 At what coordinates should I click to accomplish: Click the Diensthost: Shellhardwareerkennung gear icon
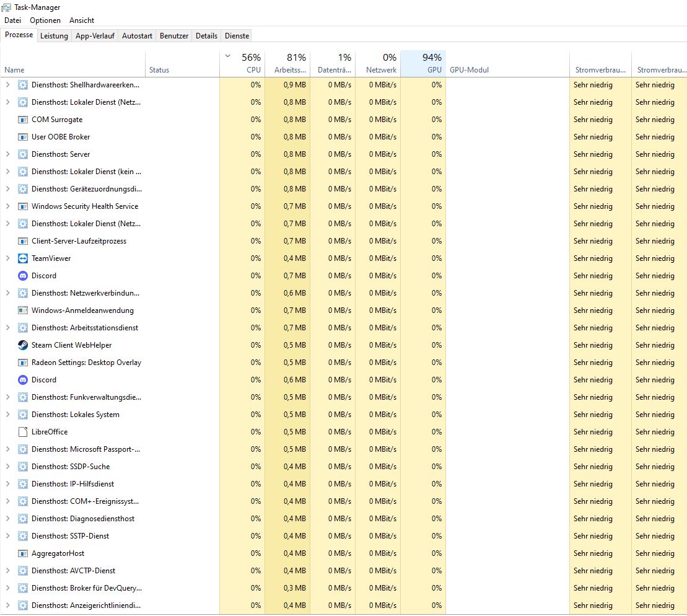pos(23,85)
